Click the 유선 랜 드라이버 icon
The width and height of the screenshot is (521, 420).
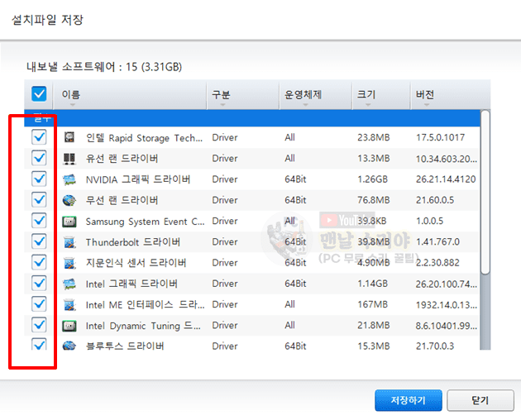(69, 159)
